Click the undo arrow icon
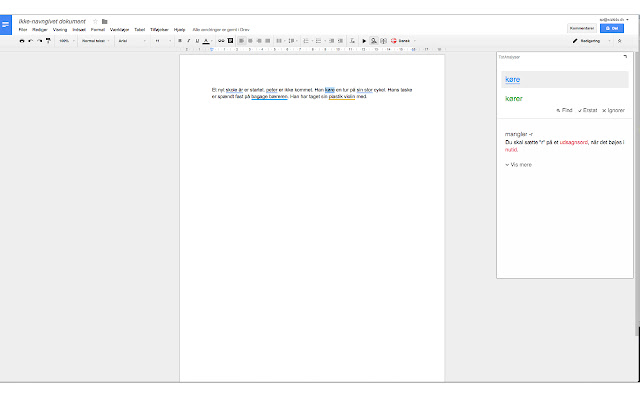640x400 pixels. (x=31, y=41)
